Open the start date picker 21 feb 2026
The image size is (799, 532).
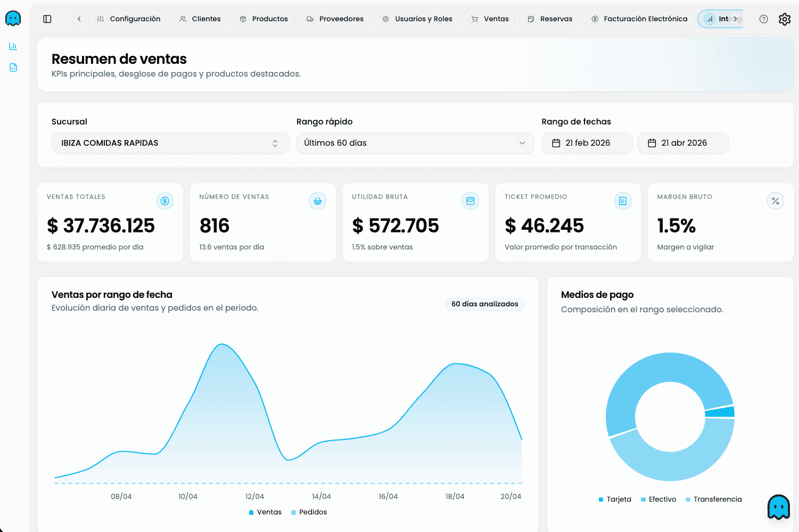pos(587,143)
